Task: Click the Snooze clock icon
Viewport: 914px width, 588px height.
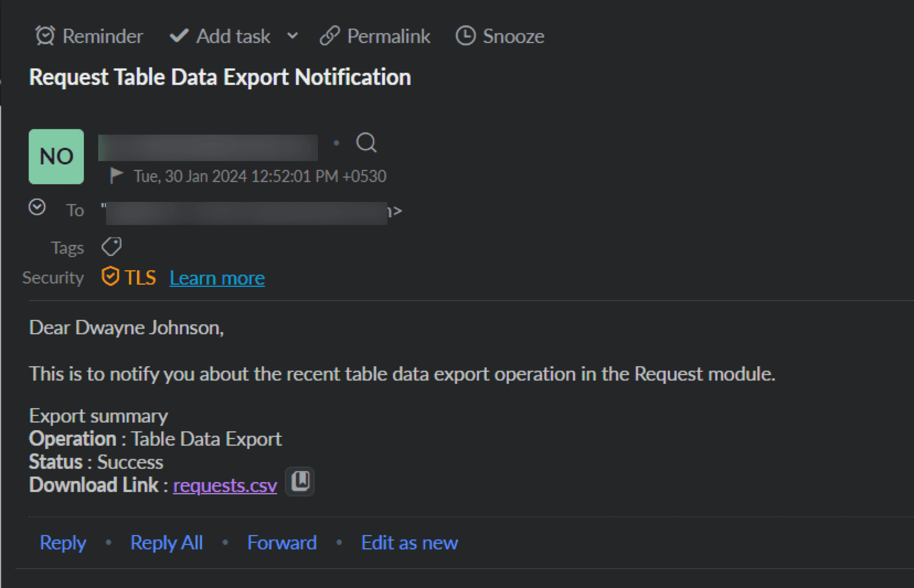Action: 465,36
